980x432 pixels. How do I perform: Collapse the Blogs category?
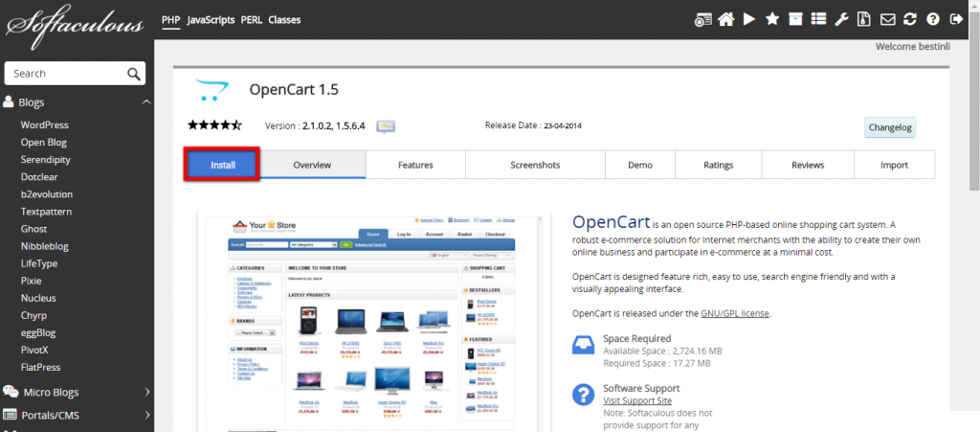(146, 102)
